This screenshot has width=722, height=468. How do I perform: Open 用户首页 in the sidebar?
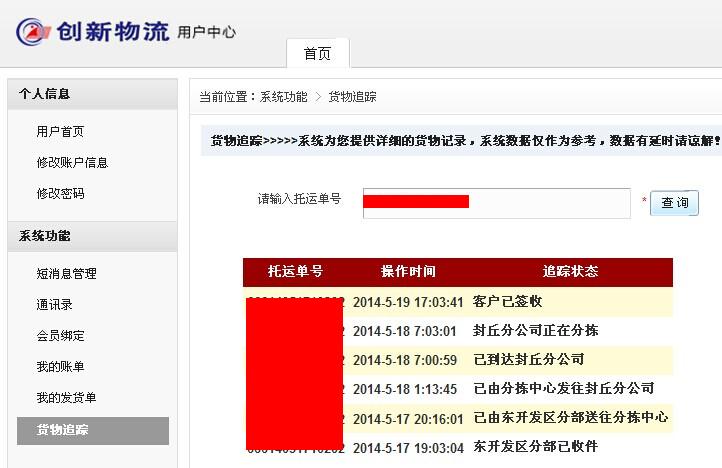[x=60, y=132]
